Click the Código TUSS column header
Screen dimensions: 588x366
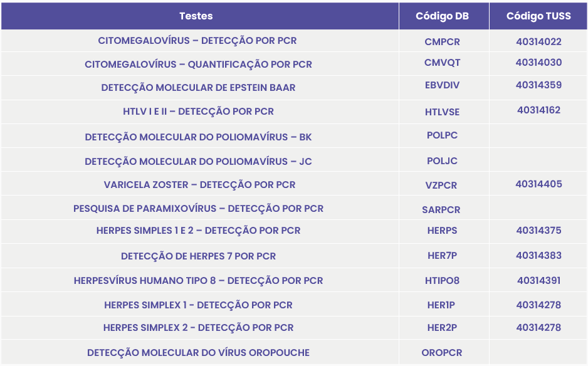point(538,16)
